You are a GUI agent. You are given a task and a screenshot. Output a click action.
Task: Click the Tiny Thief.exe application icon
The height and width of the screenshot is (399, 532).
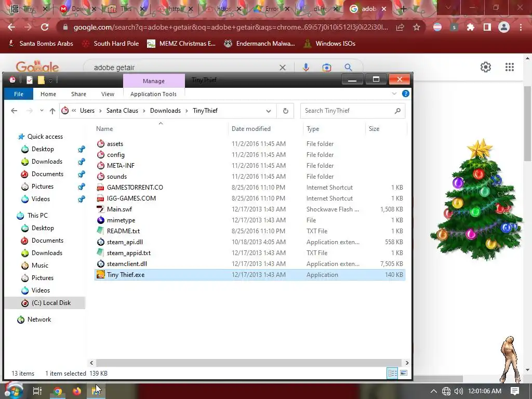pyautogui.click(x=100, y=274)
